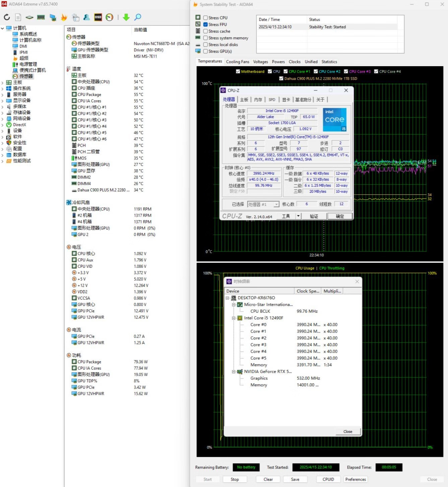Switch to the Powers tab
Viewport: 448px width, 487px height.
point(278,62)
